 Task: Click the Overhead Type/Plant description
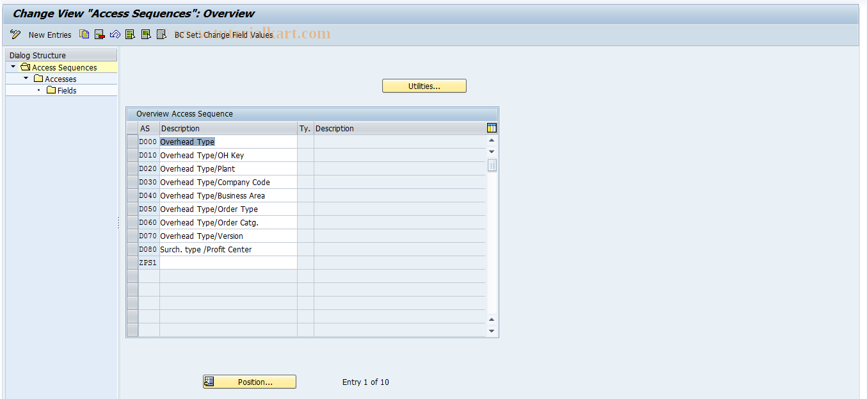point(229,168)
